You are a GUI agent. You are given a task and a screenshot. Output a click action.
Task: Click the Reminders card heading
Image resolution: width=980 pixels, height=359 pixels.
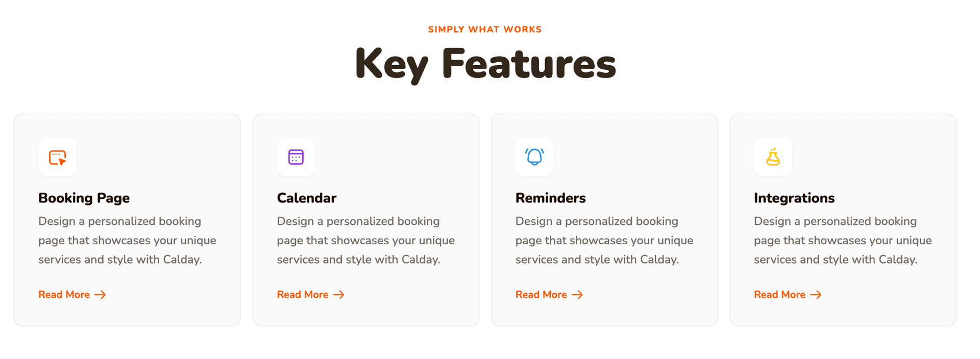[x=551, y=198]
